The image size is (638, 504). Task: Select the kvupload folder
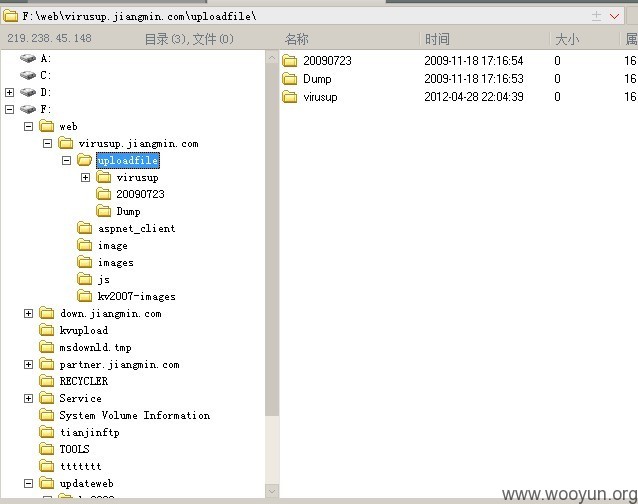(84, 330)
